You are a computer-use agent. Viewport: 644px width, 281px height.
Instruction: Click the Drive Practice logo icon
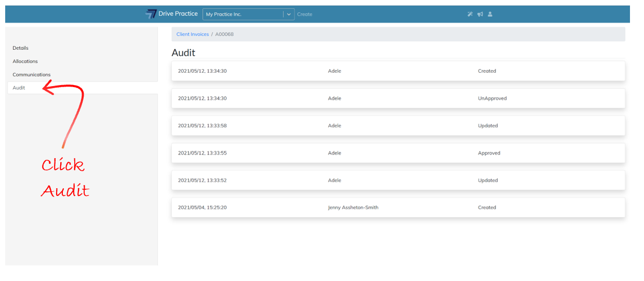(151, 14)
